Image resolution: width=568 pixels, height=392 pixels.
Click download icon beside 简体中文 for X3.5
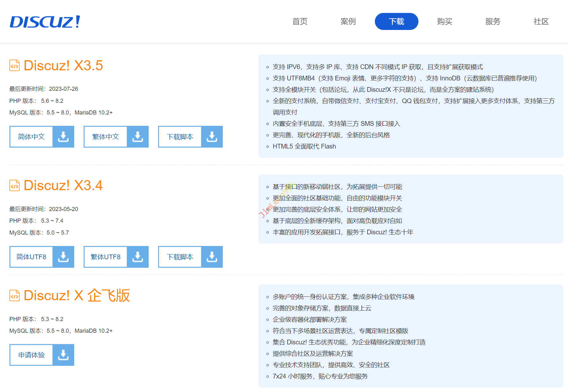[x=63, y=137]
